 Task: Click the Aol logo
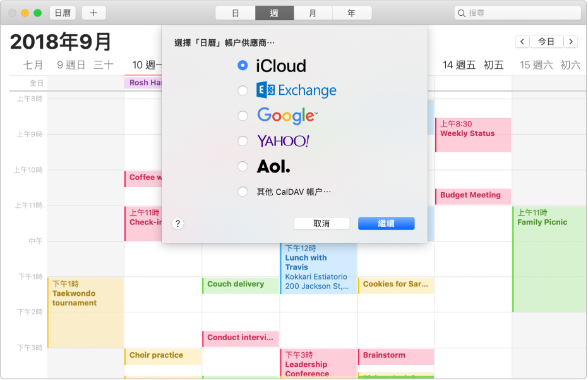coord(273,166)
